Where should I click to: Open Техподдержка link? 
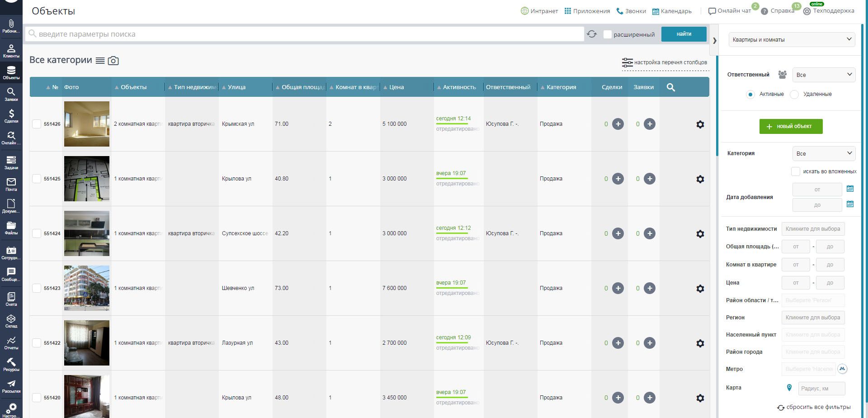tap(829, 11)
